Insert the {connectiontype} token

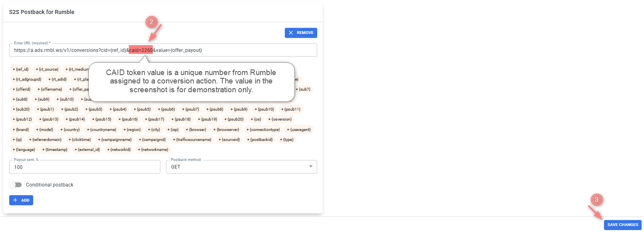click(263, 130)
